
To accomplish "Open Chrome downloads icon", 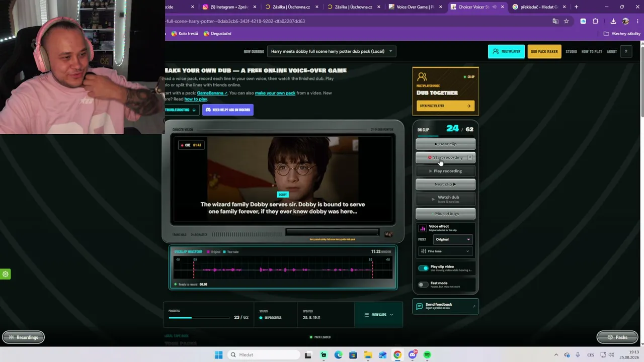I will pyautogui.click(x=613, y=21).
